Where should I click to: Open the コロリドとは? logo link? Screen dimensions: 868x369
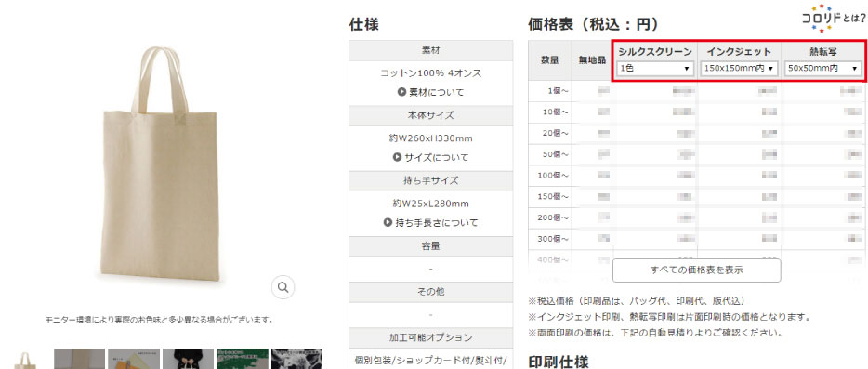click(x=834, y=19)
